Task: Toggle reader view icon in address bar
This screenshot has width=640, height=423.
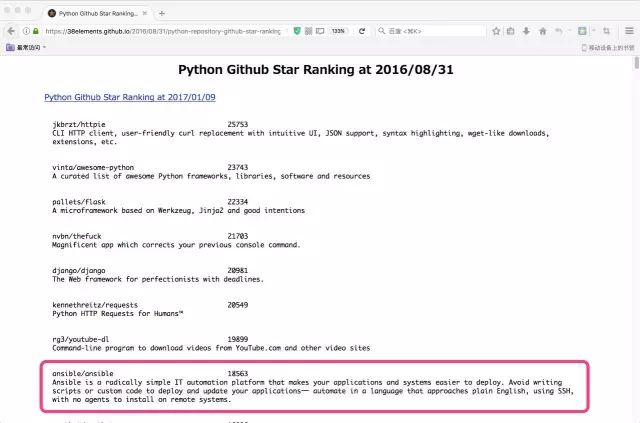Action: pos(320,31)
